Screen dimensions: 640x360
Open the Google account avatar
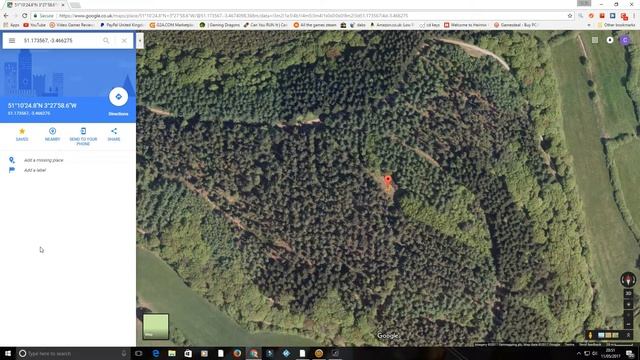pos(625,40)
